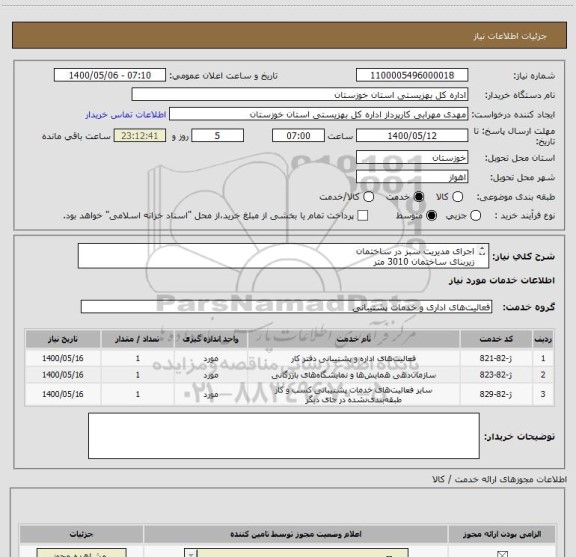Click the ردیف column header
Image resolution: width=576 pixels, height=557 pixels.
pos(543,339)
